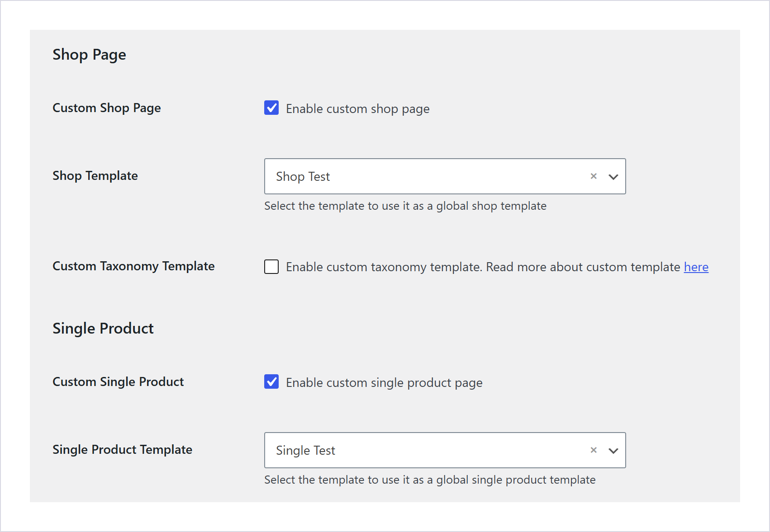The image size is (770, 532).
Task: Click the 'Enable custom single product page' label
Action: [x=384, y=383]
